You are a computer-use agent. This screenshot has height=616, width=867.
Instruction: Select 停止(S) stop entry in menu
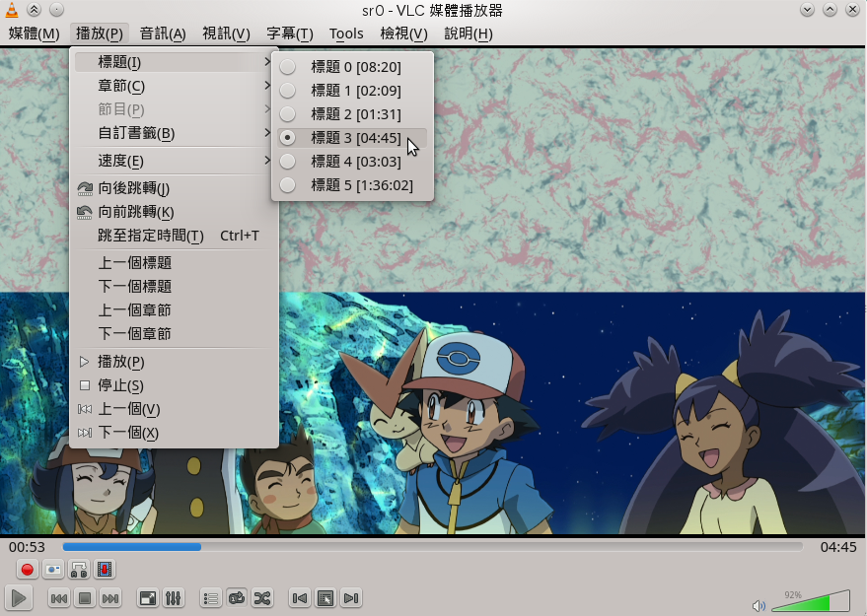point(175,385)
